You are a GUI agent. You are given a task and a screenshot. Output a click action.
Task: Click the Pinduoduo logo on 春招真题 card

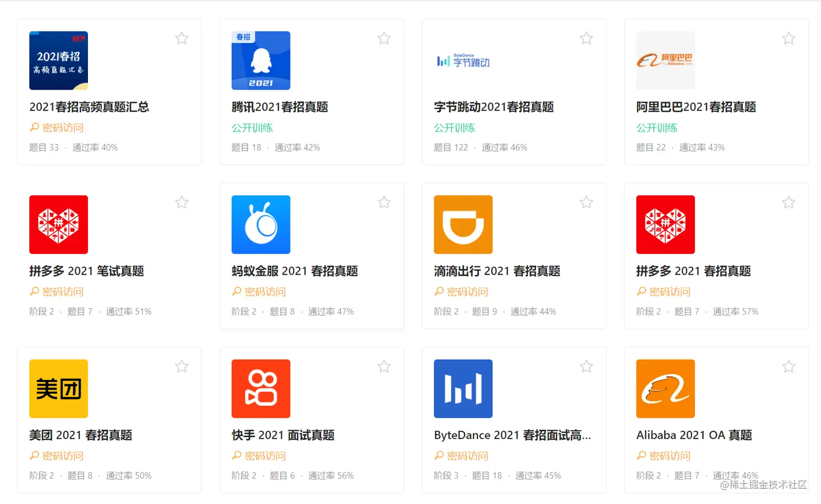point(665,225)
